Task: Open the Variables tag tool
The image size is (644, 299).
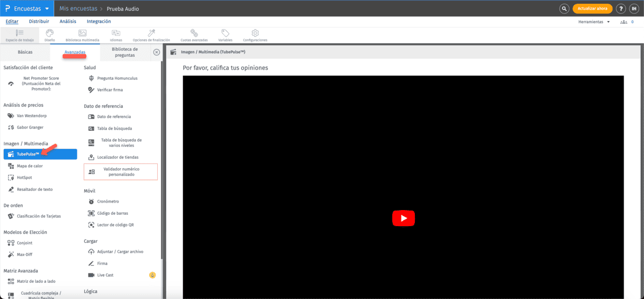Action: coord(225,35)
